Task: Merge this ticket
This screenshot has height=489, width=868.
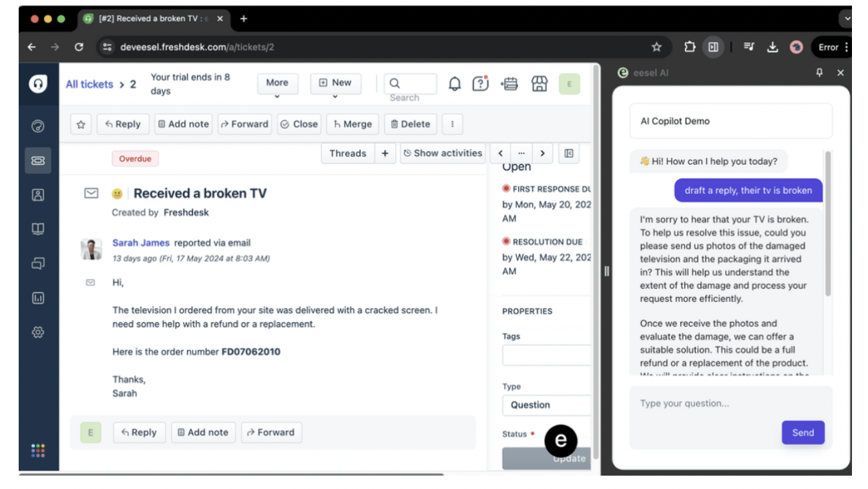Action: coord(353,124)
